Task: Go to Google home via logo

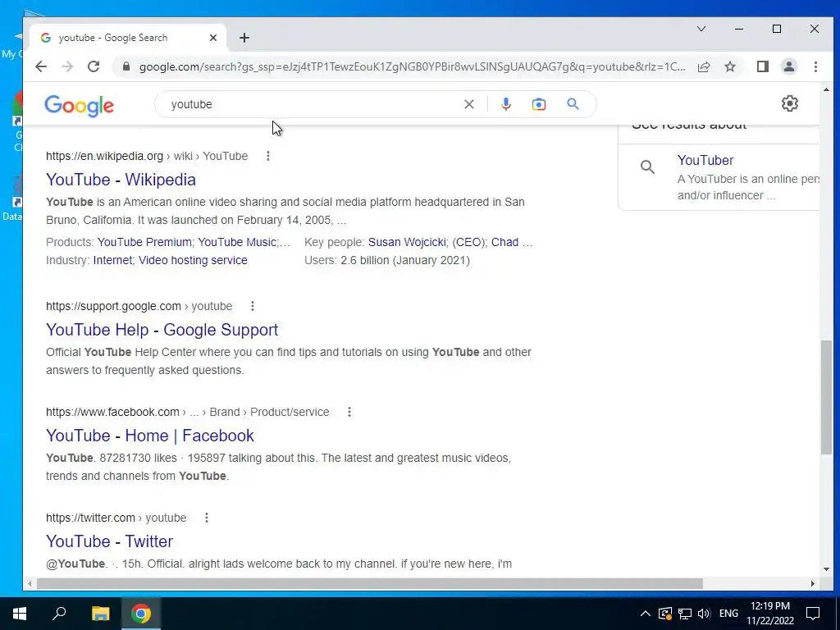Action: 79,106
